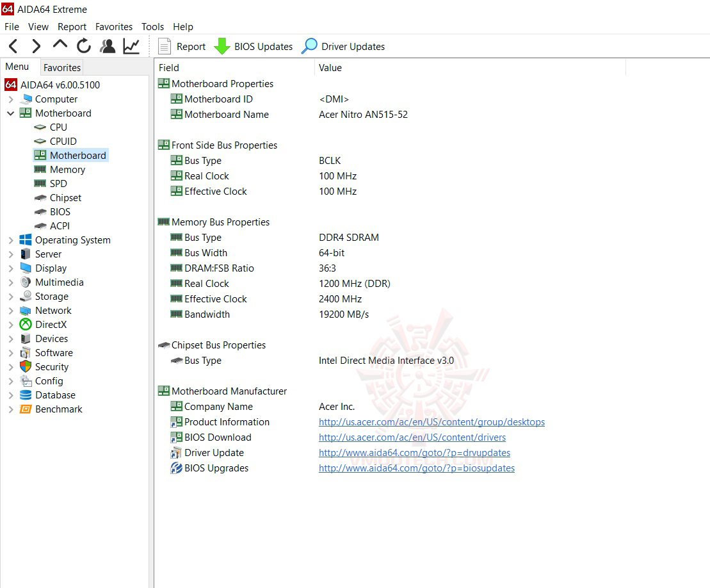Screen dimensions: 710x588
Task: Expand the Operating System tree node
Action: point(11,240)
